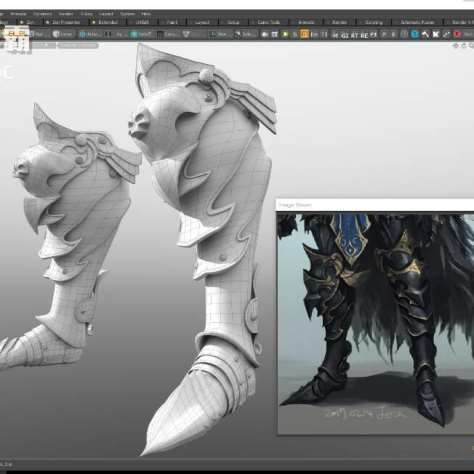
Task: Select the blue cube mode icon
Action: tap(83, 34)
